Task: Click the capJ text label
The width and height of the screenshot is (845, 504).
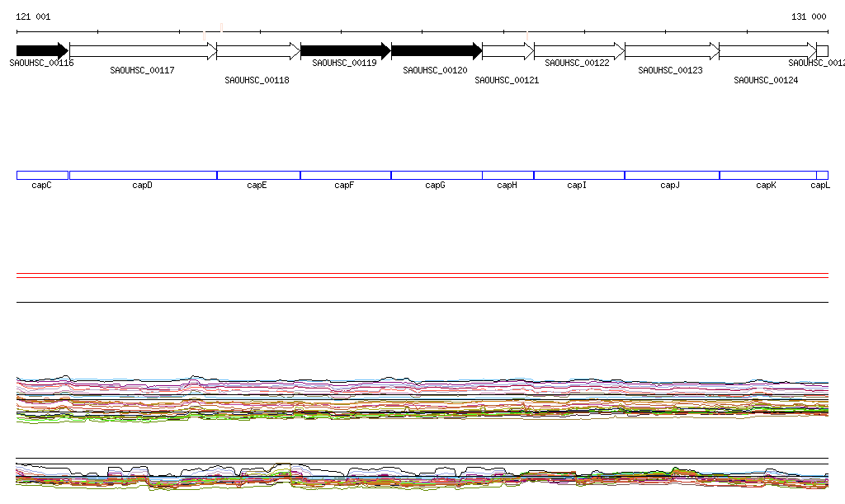Action: (x=670, y=186)
